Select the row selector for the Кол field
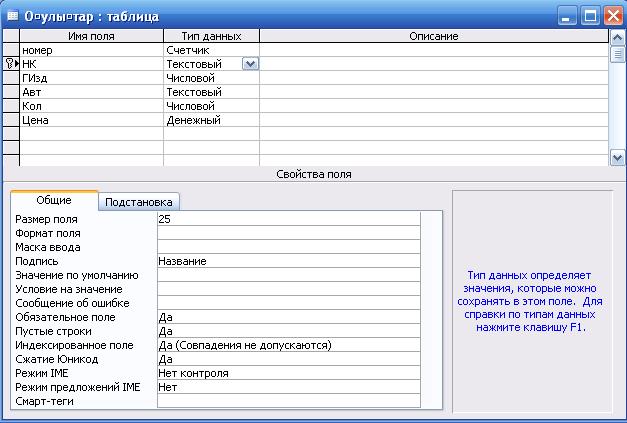The height and width of the screenshot is (423, 627). tap(10, 106)
